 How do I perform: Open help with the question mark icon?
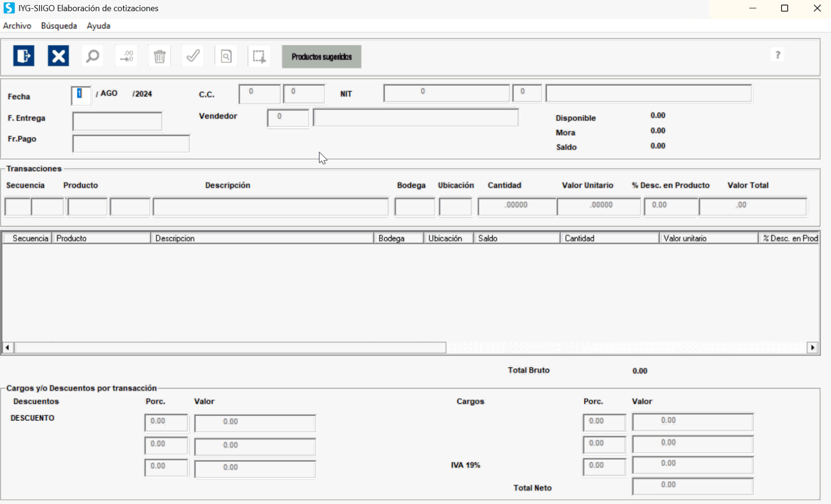coord(778,55)
